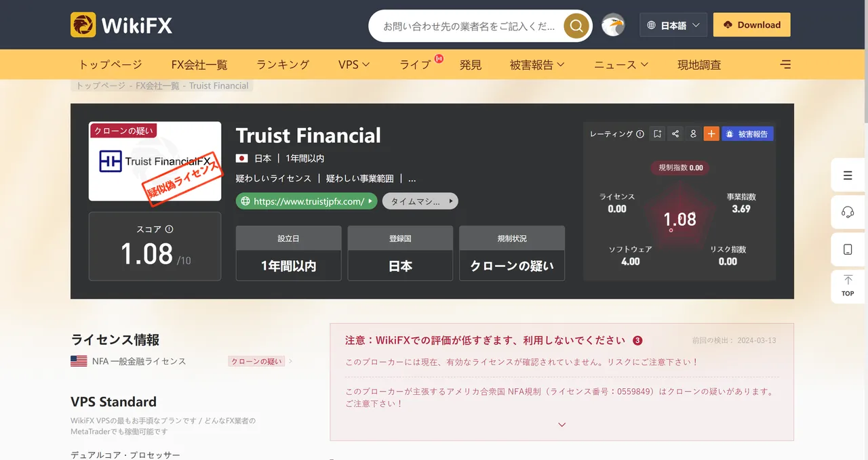The image size is (868, 460).
Task: Click the NFA 一般金融ライセンス entry
Action: 139,361
